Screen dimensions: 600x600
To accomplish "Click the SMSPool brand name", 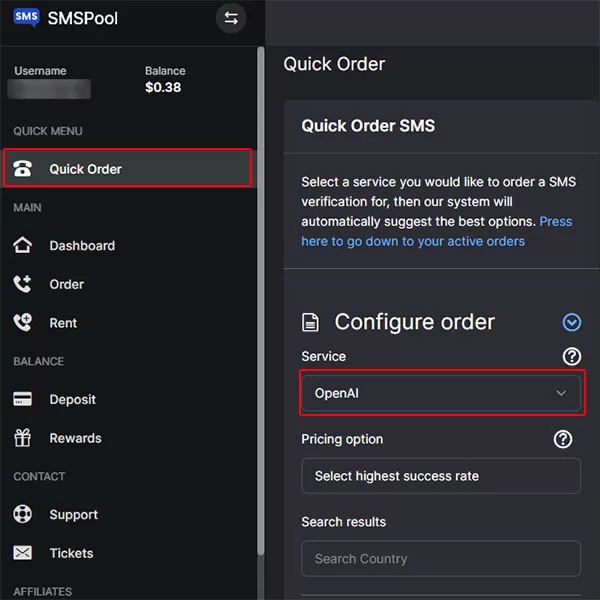I will click(x=83, y=18).
